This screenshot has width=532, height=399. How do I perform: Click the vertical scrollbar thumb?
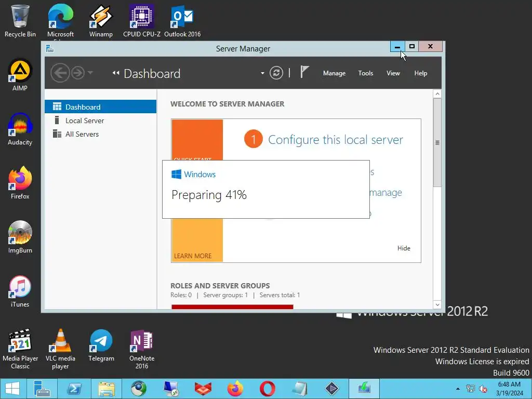pos(437,142)
